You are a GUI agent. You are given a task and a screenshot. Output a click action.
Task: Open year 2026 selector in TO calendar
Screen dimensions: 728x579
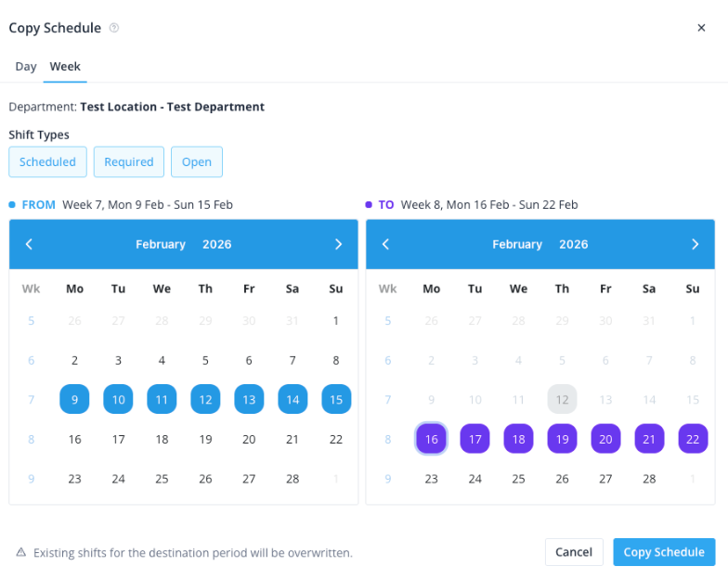pyautogui.click(x=573, y=244)
